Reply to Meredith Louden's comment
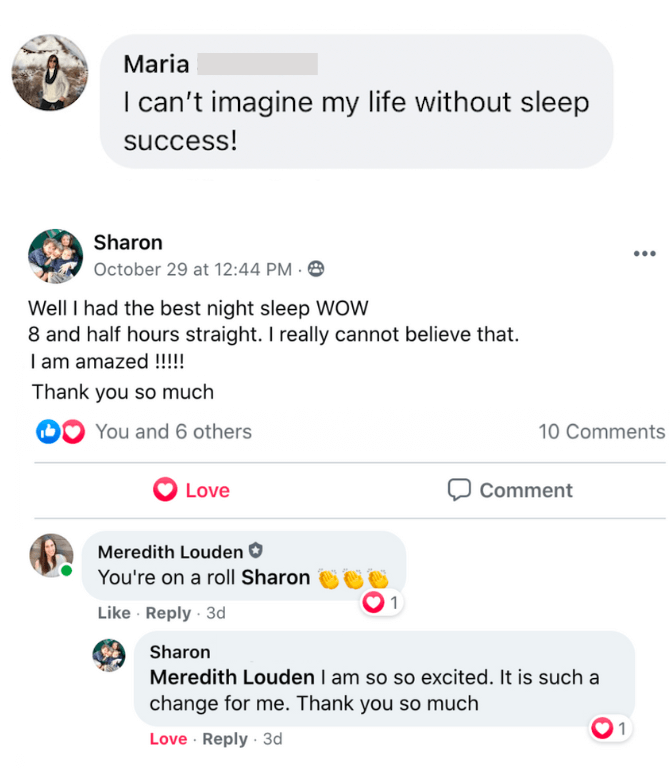Viewport: 670px width, 768px height. [168, 613]
